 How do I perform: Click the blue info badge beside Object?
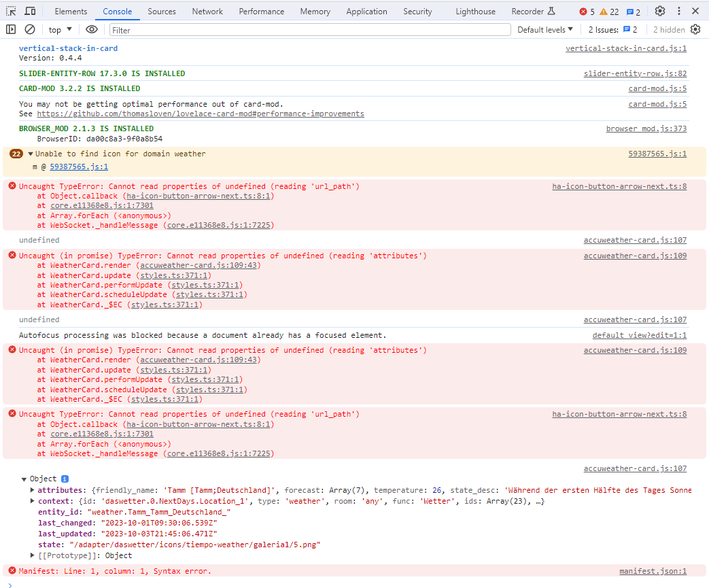pyautogui.click(x=65, y=479)
